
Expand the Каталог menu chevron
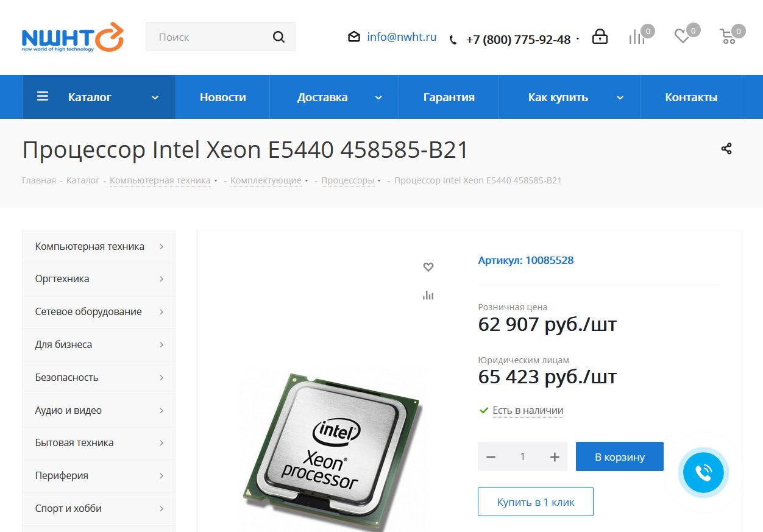[x=155, y=98]
